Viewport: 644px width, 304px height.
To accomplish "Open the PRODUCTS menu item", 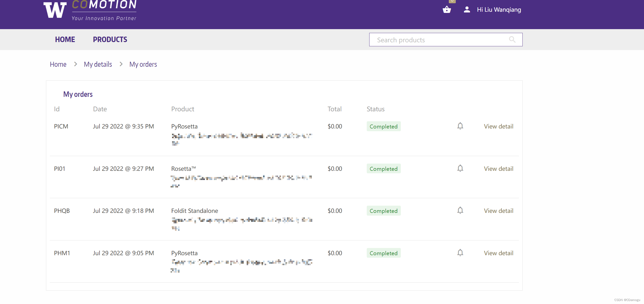I will pos(110,40).
